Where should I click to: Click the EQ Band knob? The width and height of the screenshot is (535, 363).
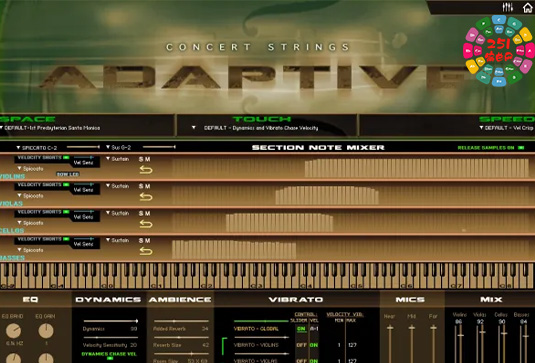tap(13, 331)
